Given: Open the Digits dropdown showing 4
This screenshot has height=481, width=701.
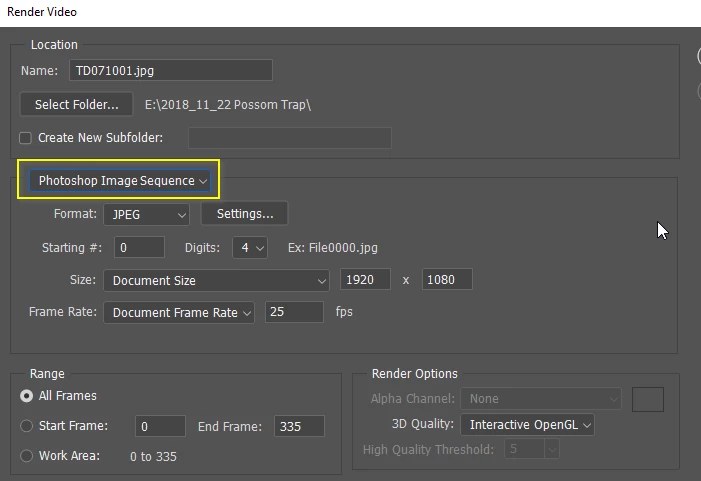Looking at the screenshot, I should (250, 248).
